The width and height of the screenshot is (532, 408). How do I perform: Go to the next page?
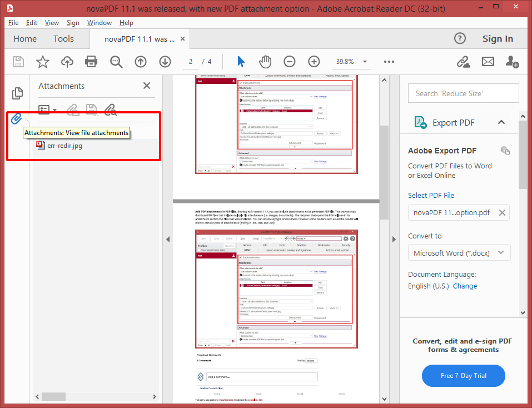tap(165, 62)
